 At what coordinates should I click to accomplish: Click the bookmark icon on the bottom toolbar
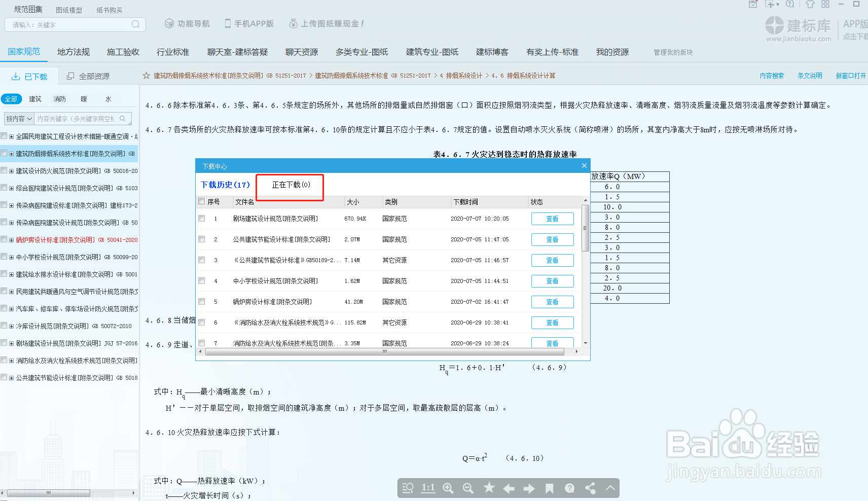(x=550, y=488)
